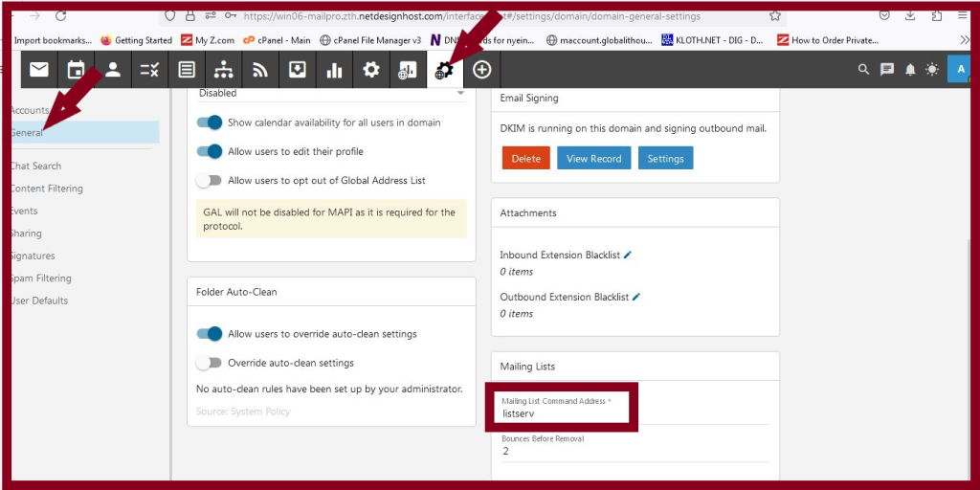Open the hierarchy network icon in navigation
Screen dimensions: 980x490
pyautogui.click(x=224, y=70)
